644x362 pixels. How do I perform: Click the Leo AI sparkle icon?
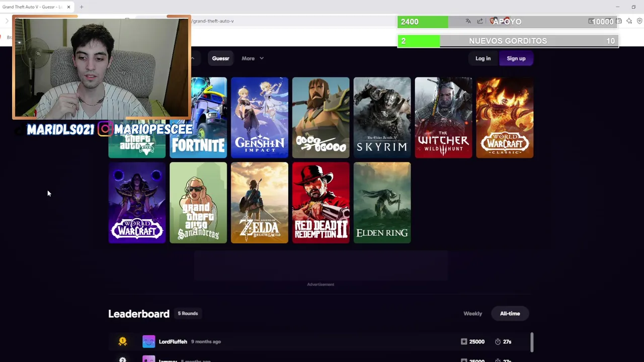click(629, 21)
